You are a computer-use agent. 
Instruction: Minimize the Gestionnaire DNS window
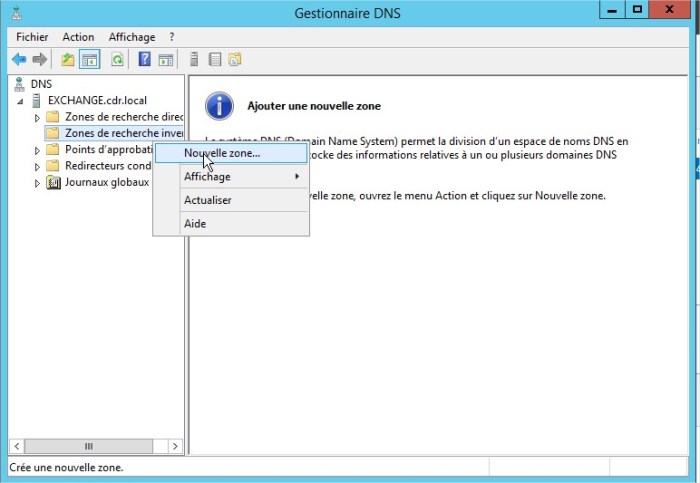[612, 10]
